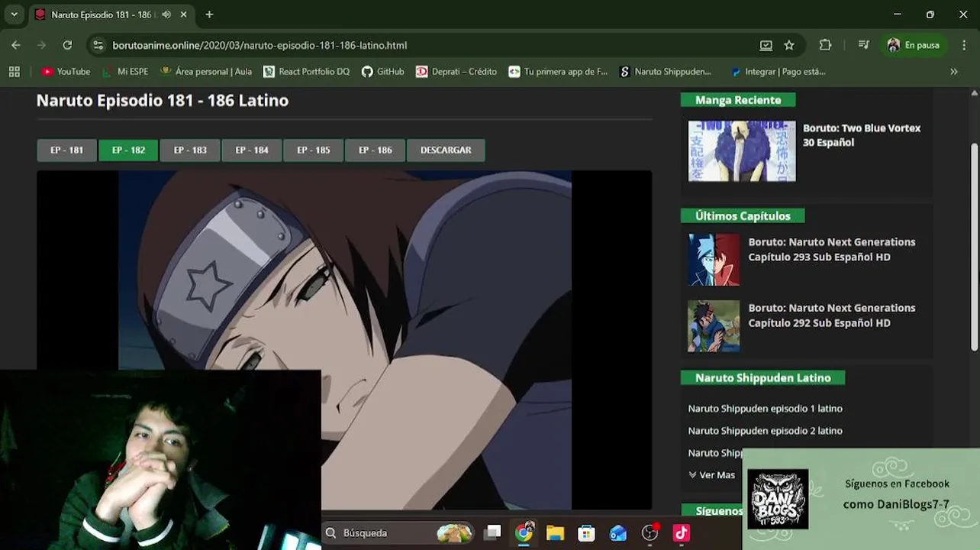Open Naruto Shippuden episodio 1 latino
The width and height of the screenshot is (980, 550).
[765, 409]
